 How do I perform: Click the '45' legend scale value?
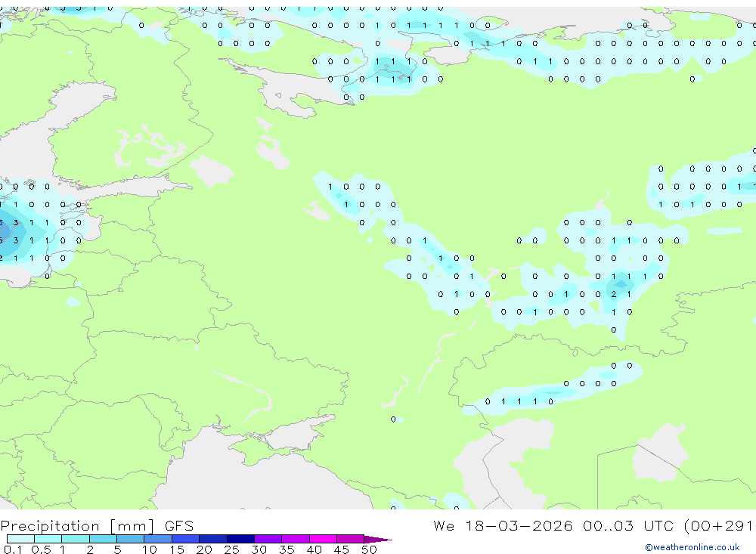coord(342,549)
